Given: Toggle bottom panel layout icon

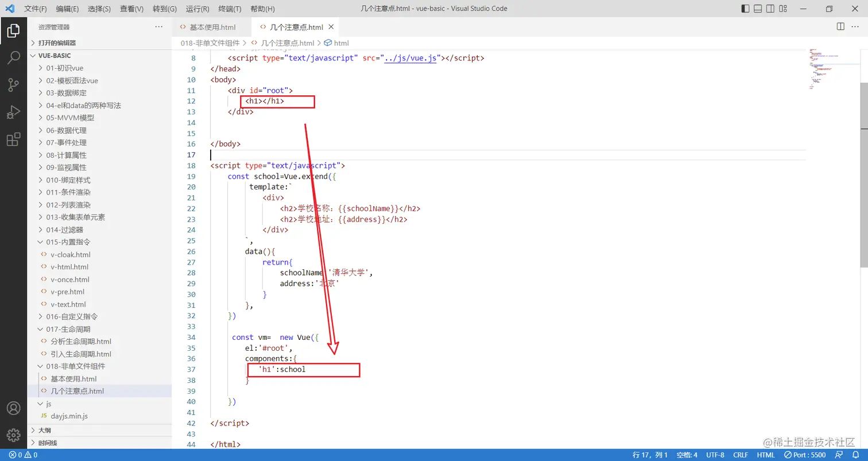Looking at the screenshot, I should [758, 9].
